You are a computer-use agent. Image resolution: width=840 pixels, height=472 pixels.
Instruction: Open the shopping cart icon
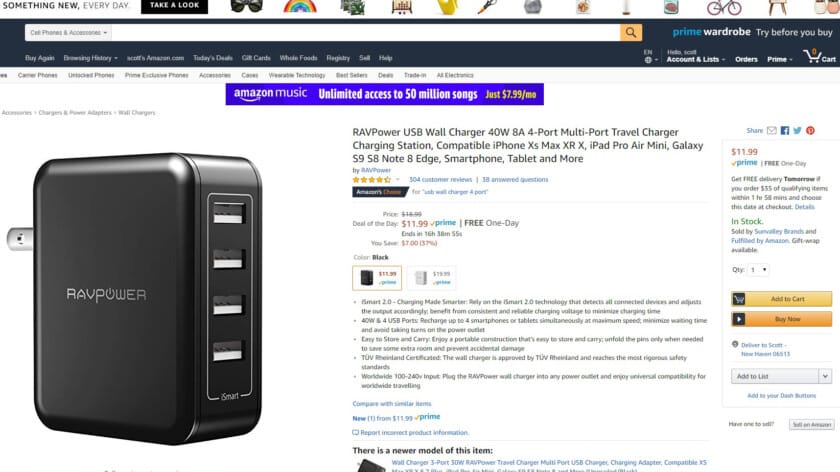pos(813,56)
